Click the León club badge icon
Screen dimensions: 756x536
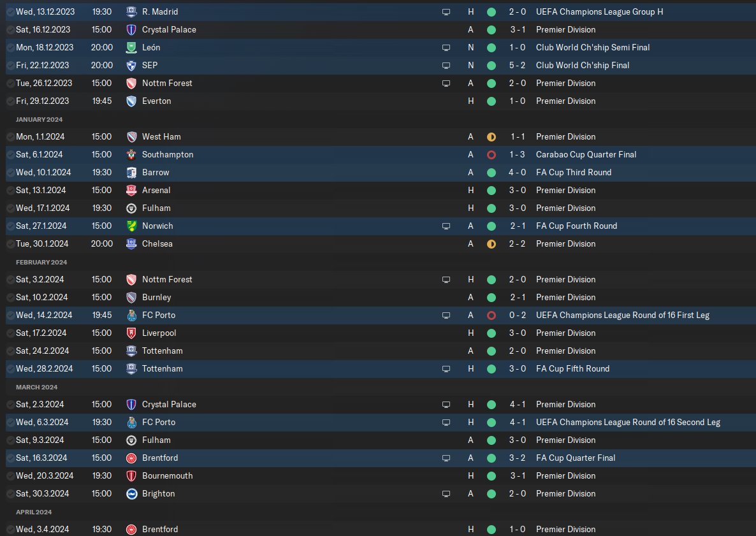coord(131,47)
